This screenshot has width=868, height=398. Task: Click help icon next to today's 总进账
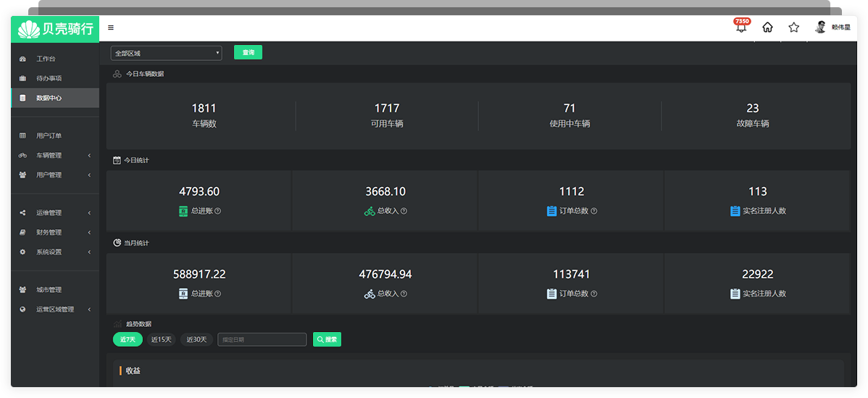point(217,211)
